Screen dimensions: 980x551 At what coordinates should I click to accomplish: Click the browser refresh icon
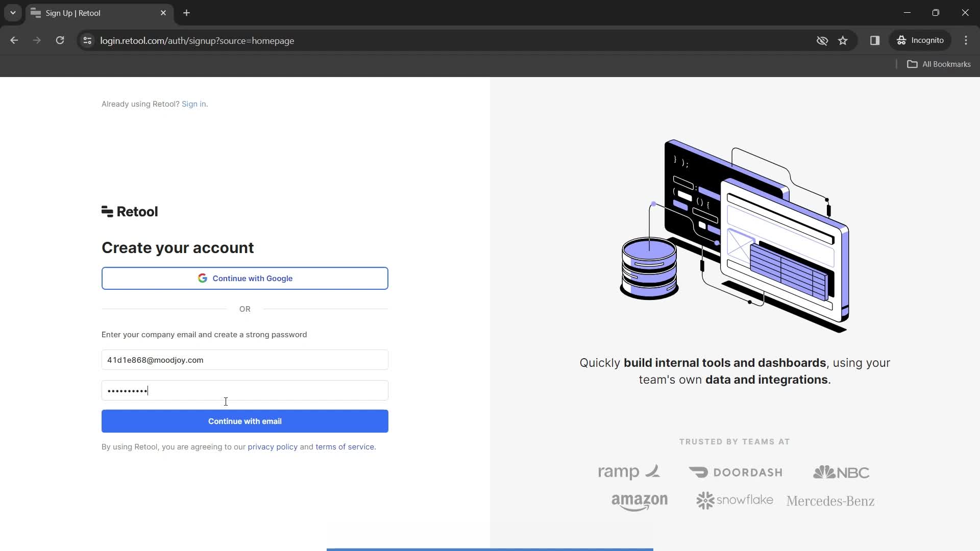tap(60, 40)
